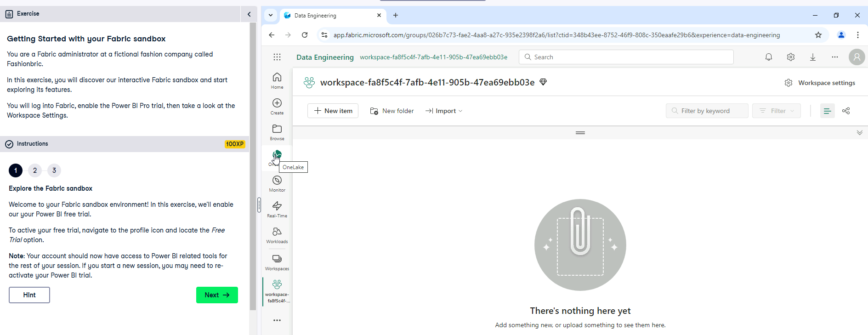Open the account profile avatar

(857, 57)
